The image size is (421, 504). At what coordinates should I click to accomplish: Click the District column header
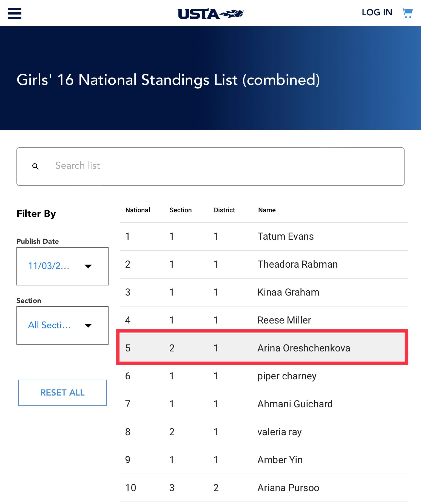224,210
